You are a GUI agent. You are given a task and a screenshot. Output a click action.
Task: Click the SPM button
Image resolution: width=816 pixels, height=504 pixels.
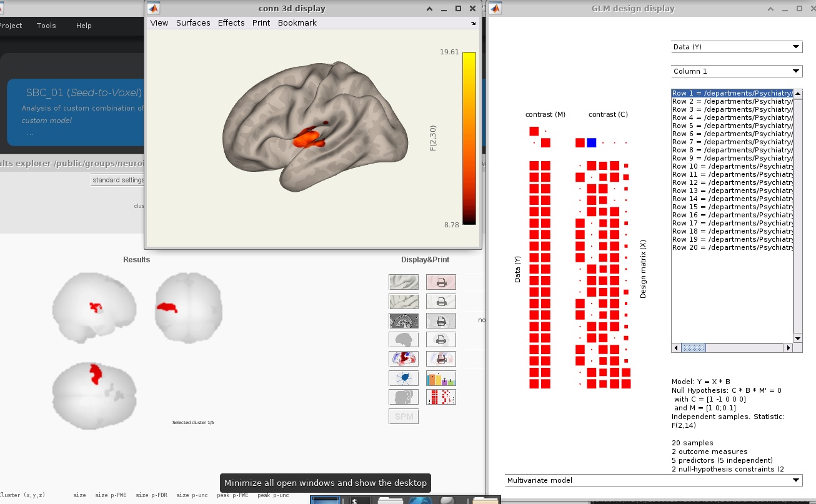click(x=403, y=417)
